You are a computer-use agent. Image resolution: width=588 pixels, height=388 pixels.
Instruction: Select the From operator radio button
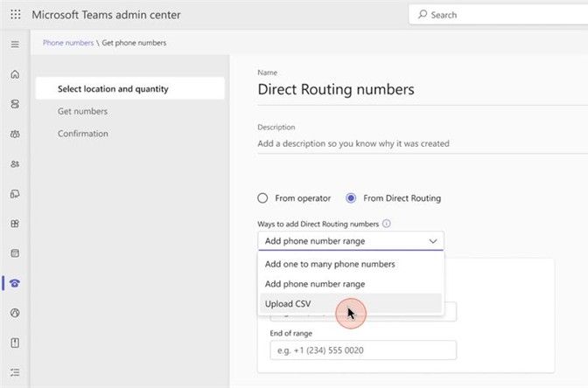click(262, 197)
